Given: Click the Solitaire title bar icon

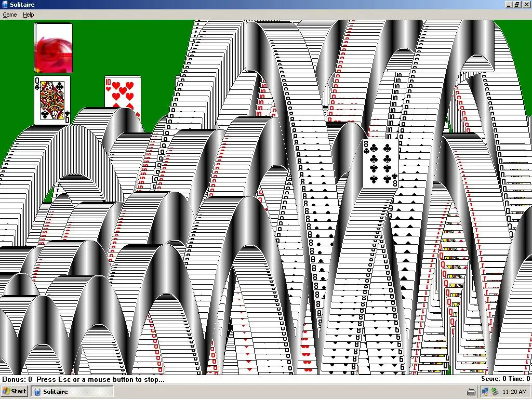Looking at the screenshot, I should [5, 4].
